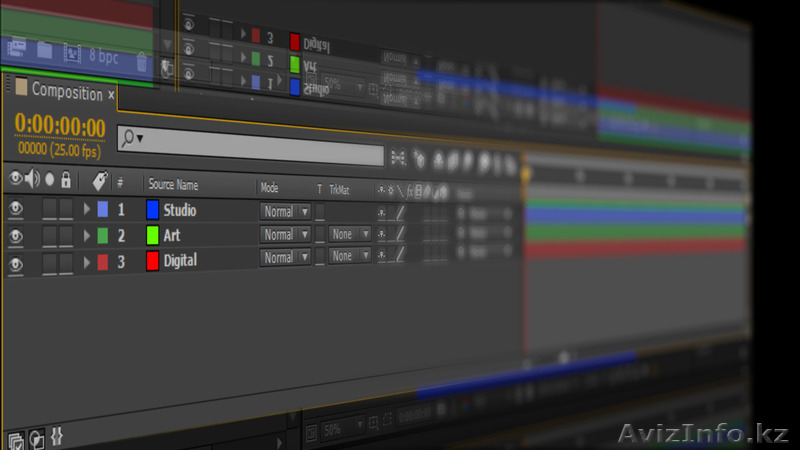Click the expand Layer Switches pane icon
This screenshot has width=800, height=450.
pos(15,440)
